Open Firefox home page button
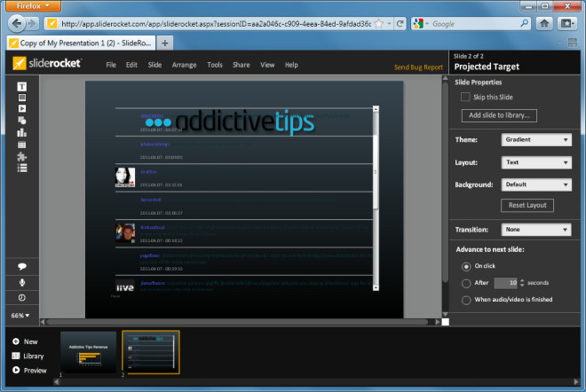Viewport: 586px width, 392px height. (544, 24)
